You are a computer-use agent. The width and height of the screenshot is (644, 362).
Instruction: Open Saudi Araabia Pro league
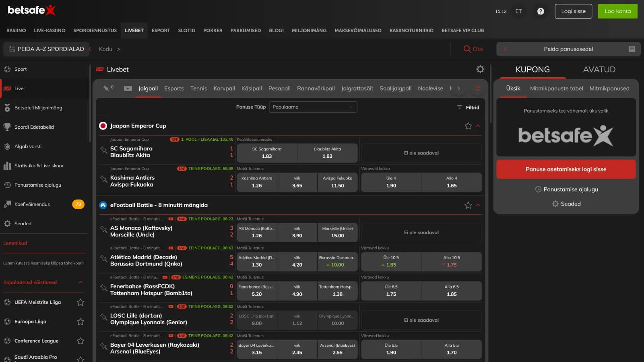coord(35,357)
